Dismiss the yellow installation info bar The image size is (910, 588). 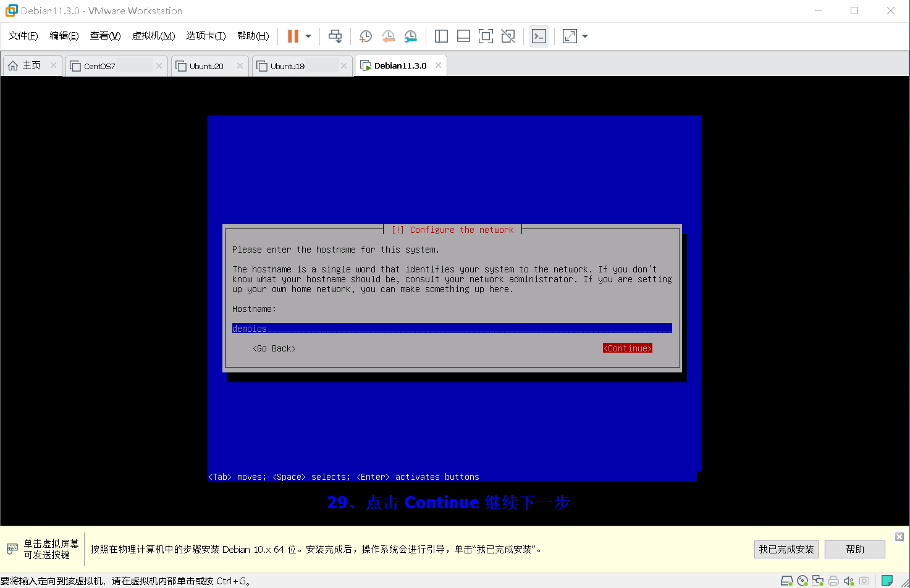[899, 537]
